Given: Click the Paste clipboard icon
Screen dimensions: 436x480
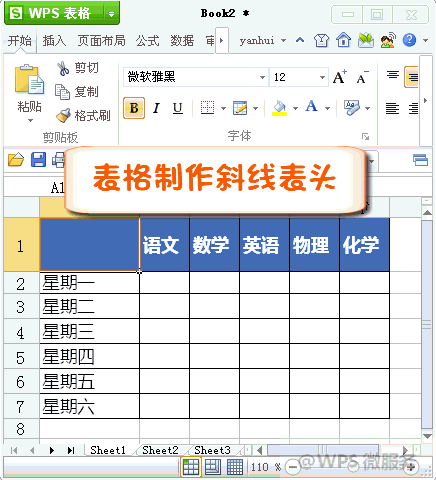Looking at the screenshot, I should coord(29,80).
